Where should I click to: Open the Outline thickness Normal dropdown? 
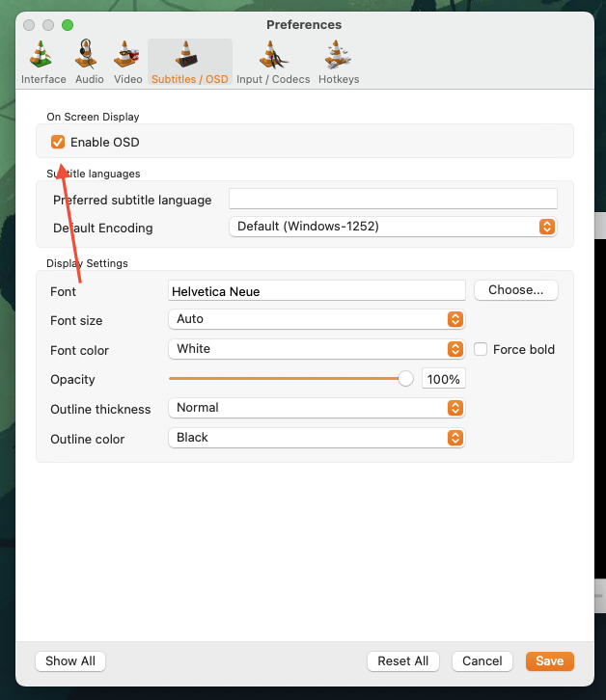tap(317, 408)
